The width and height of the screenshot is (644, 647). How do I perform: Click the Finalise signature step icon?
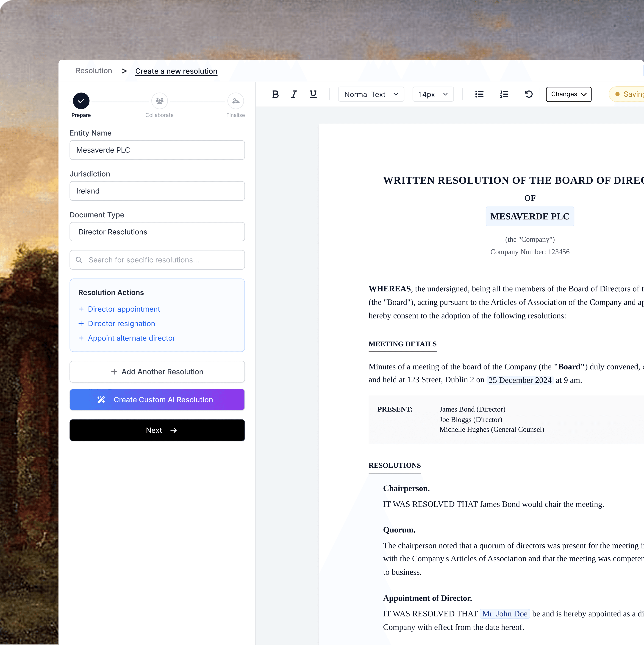coord(235,101)
